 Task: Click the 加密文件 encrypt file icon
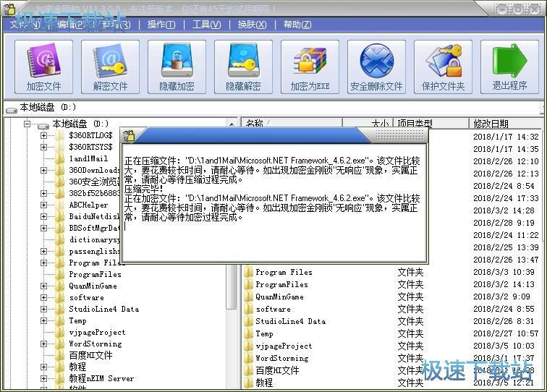point(43,67)
